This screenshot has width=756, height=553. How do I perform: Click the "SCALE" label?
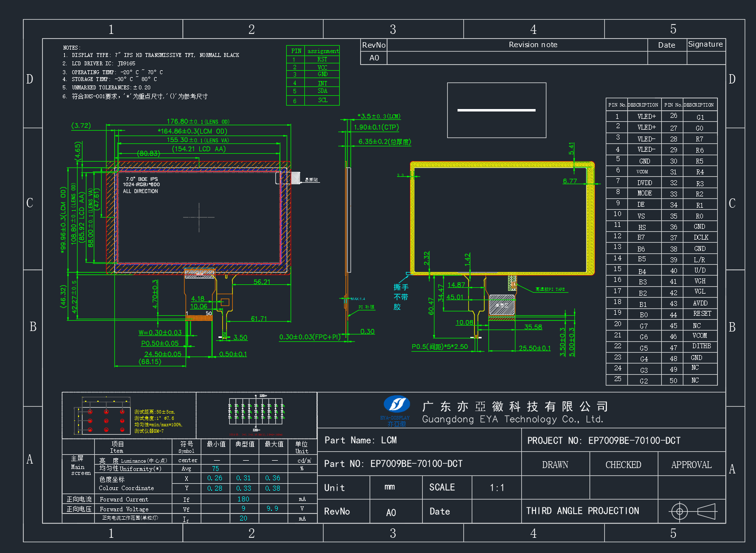tap(442, 487)
